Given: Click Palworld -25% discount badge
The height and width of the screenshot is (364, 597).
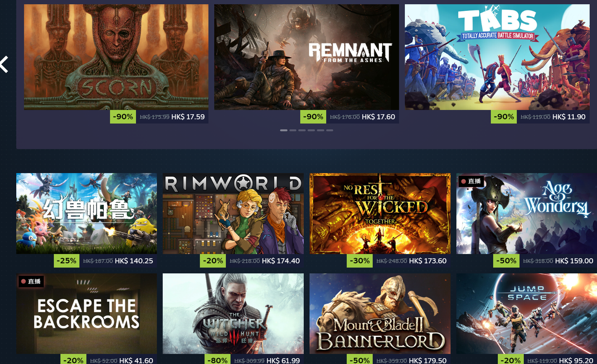Looking at the screenshot, I should click(67, 261).
